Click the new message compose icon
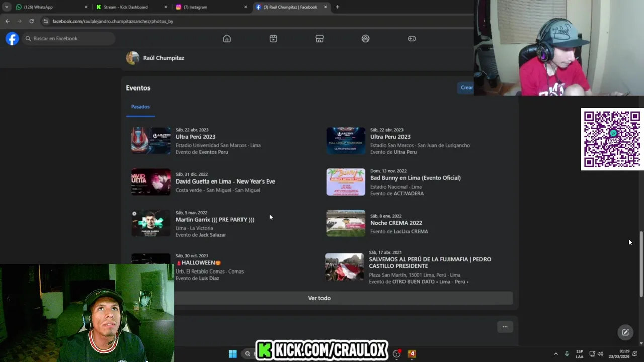 (x=625, y=332)
